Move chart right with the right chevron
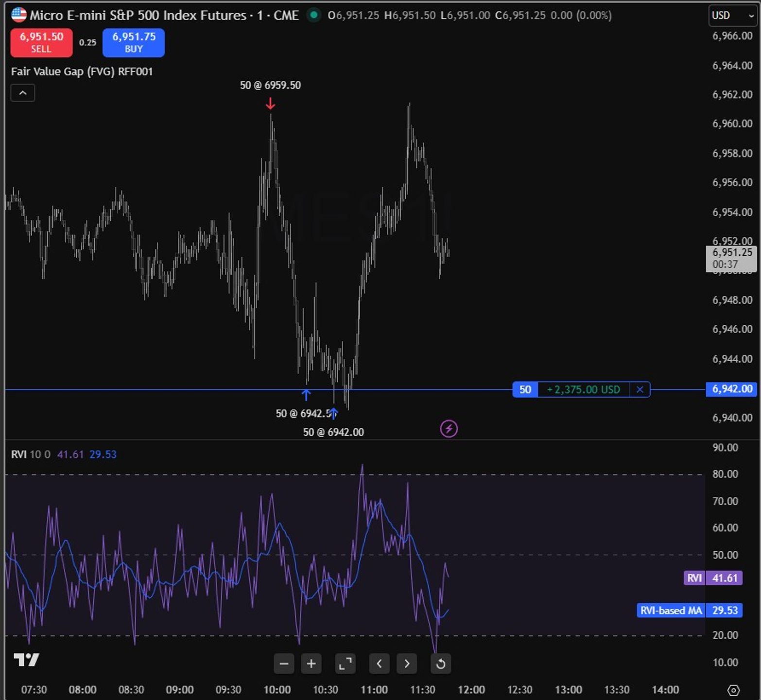761x700 pixels. tap(407, 664)
